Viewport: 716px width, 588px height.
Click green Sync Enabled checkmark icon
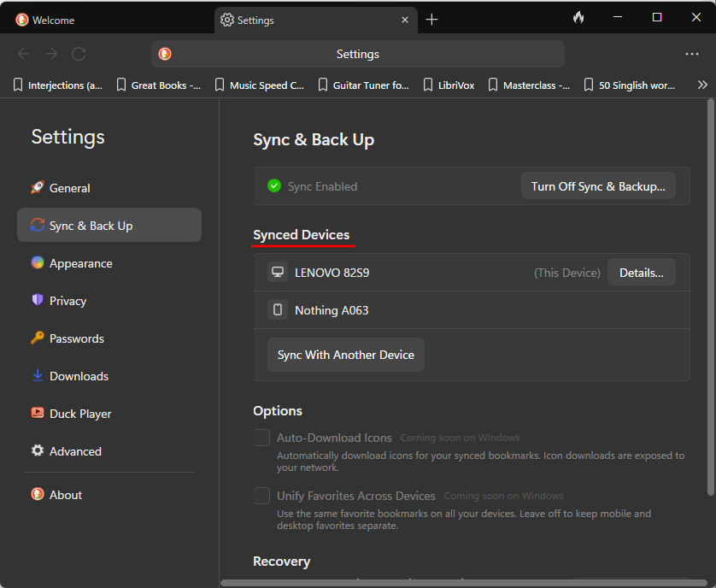[274, 185]
